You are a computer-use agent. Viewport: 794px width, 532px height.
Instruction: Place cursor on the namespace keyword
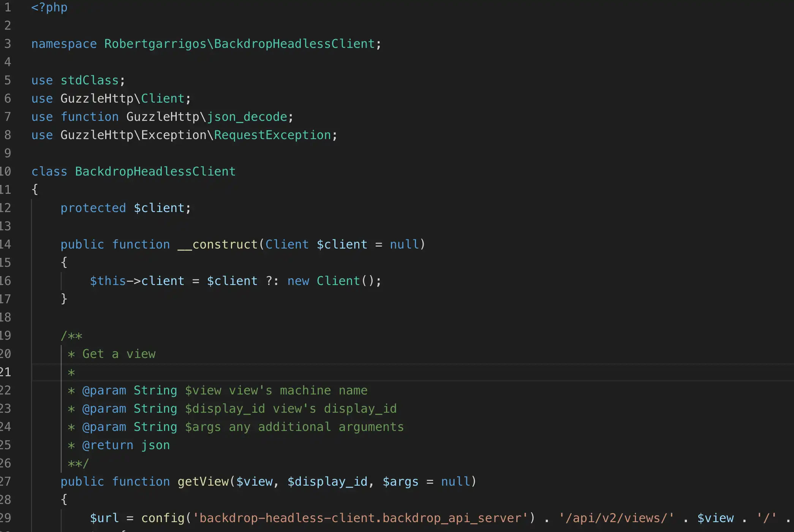click(x=64, y=44)
